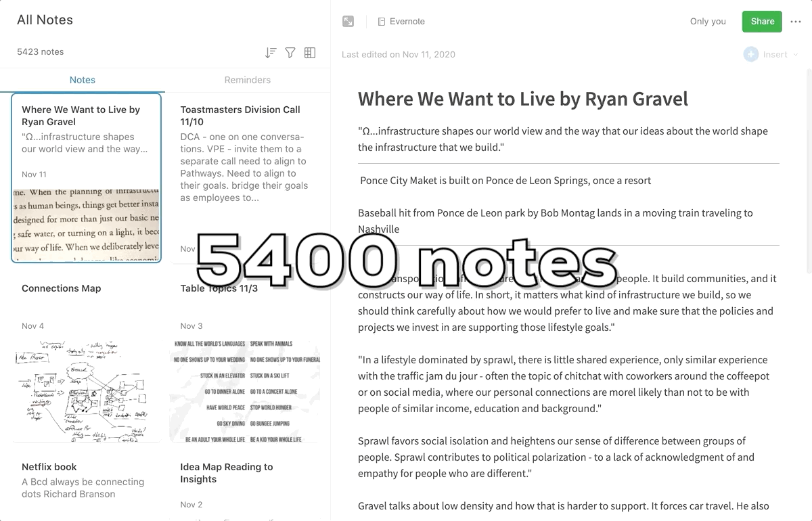Screen dimensions: 812x521
Task: Click the note title heading
Action: 522,99
